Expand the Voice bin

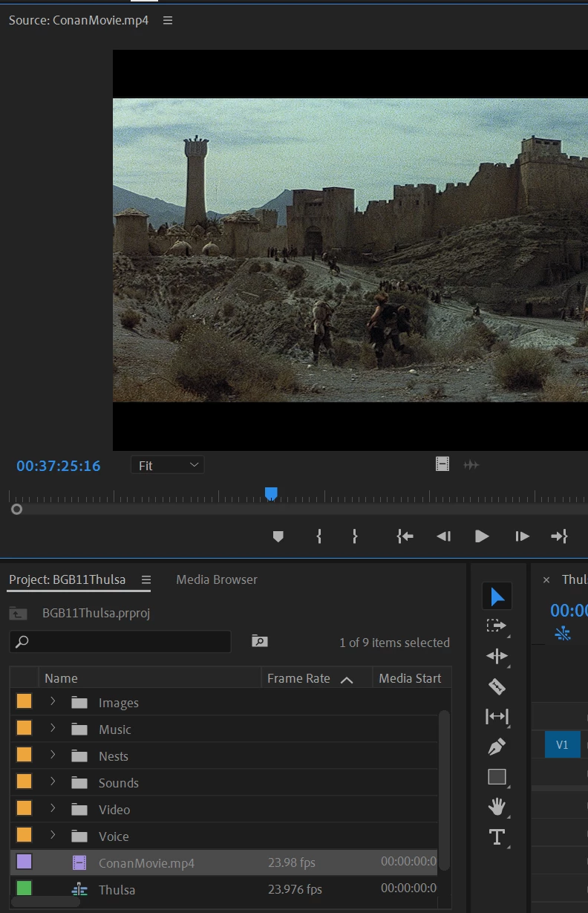pyautogui.click(x=53, y=835)
